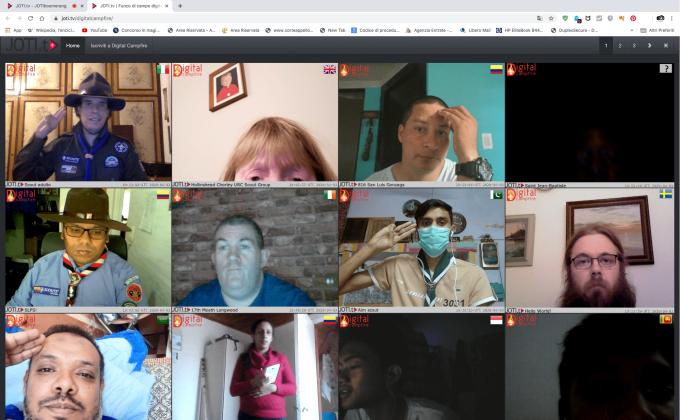680x420 pixels.
Task: Click the Pakistan flag icon
Action: click(x=496, y=195)
